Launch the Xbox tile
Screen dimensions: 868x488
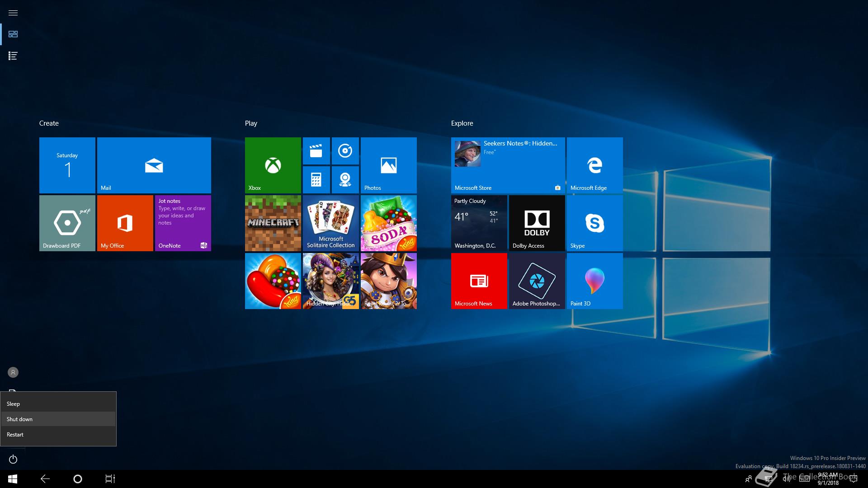point(273,165)
